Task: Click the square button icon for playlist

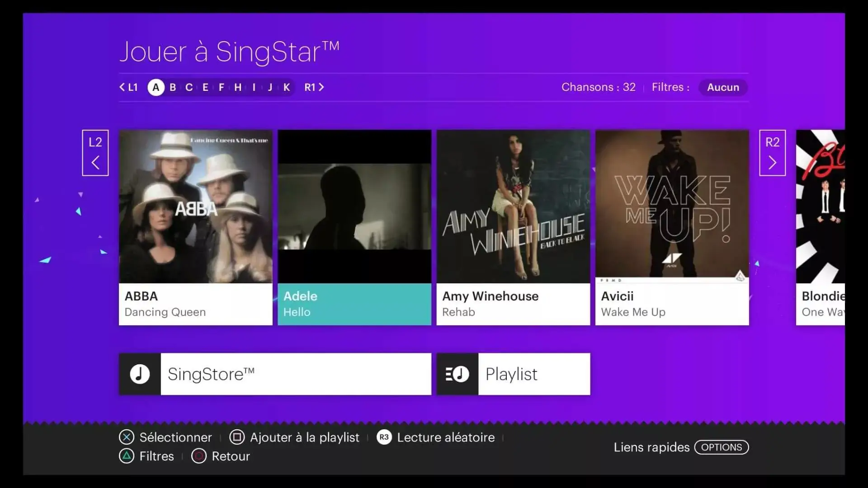Action: point(237,437)
